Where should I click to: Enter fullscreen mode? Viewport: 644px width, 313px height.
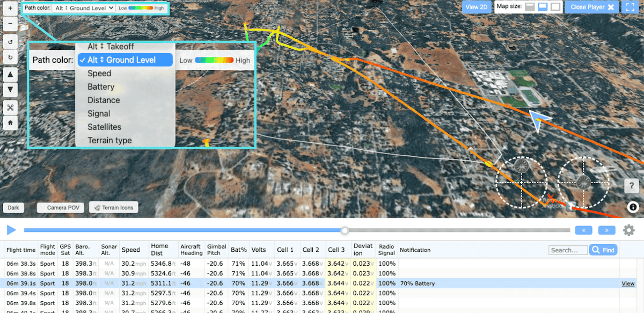[x=629, y=7]
